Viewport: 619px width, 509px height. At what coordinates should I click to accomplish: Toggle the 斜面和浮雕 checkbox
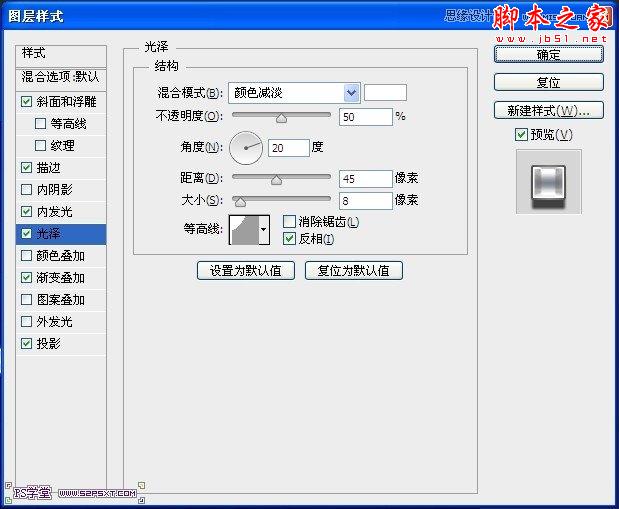26,102
